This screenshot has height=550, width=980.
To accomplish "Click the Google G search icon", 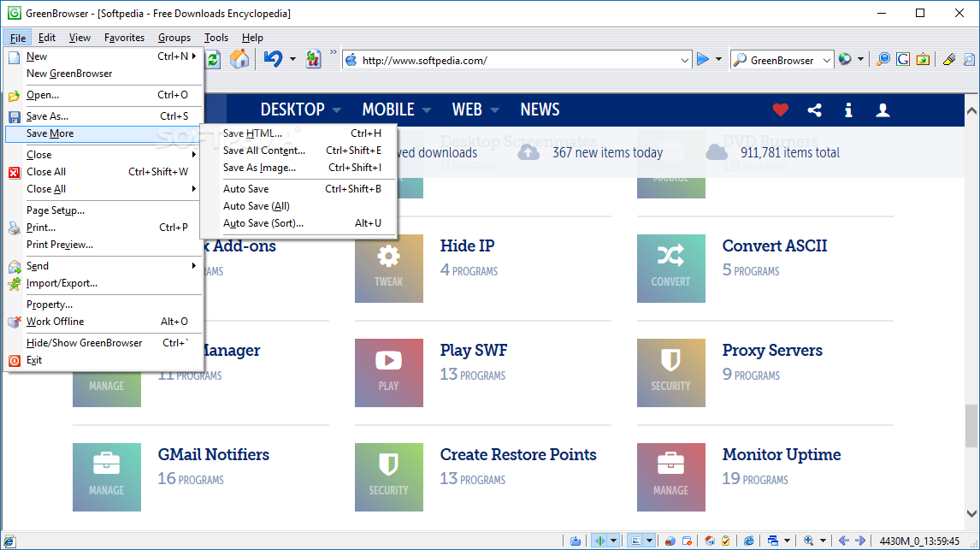I will [x=903, y=59].
